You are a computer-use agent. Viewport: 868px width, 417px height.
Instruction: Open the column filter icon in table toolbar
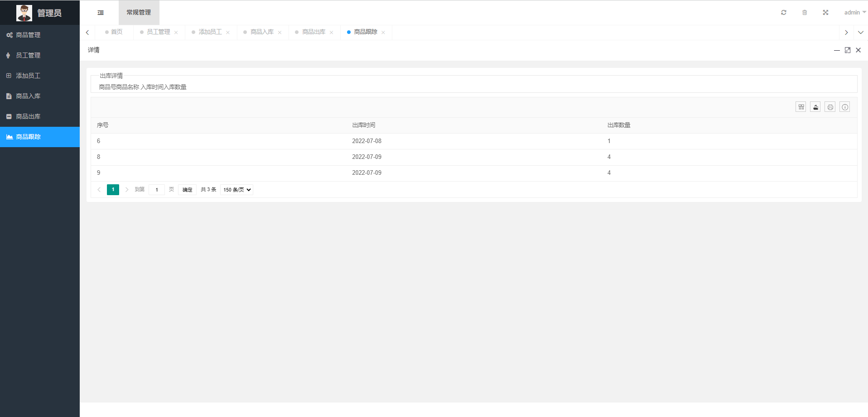coord(801,107)
